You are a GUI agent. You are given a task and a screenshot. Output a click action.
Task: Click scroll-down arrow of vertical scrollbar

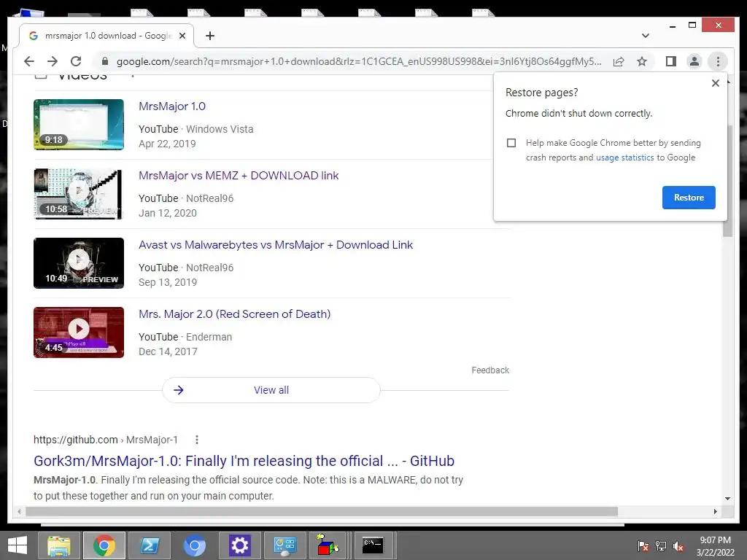click(x=727, y=499)
